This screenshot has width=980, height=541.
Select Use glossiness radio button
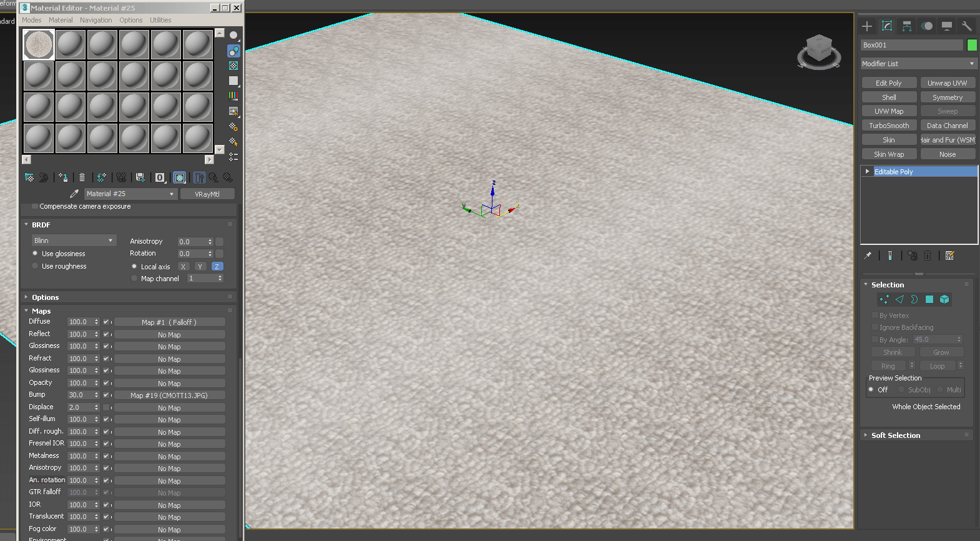(x=35, y=254)
